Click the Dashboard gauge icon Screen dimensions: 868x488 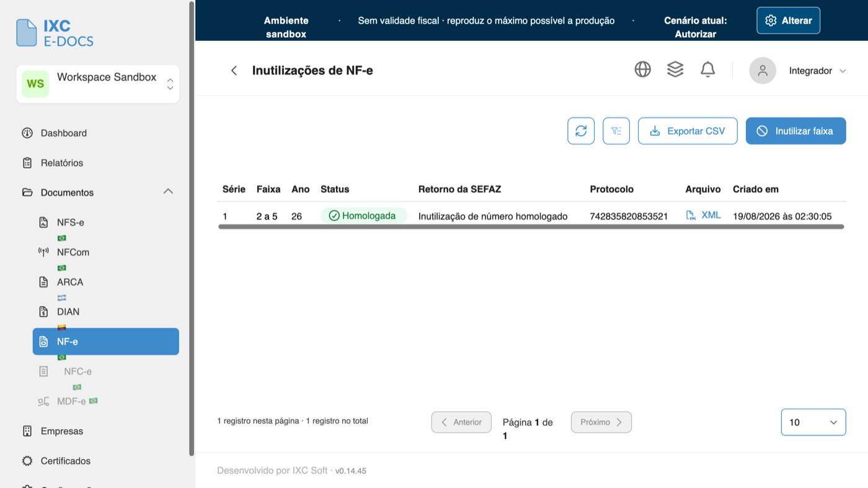[27, 133]
